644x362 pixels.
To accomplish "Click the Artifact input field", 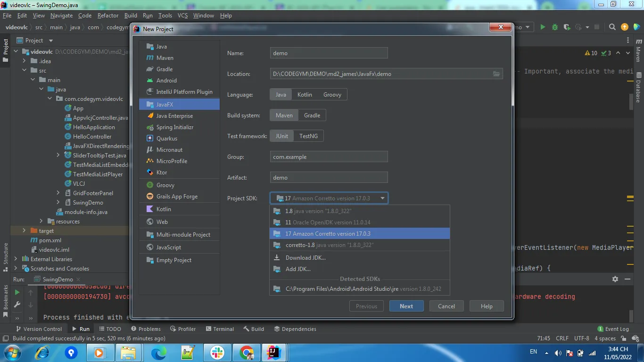I will tap(329, 178).
